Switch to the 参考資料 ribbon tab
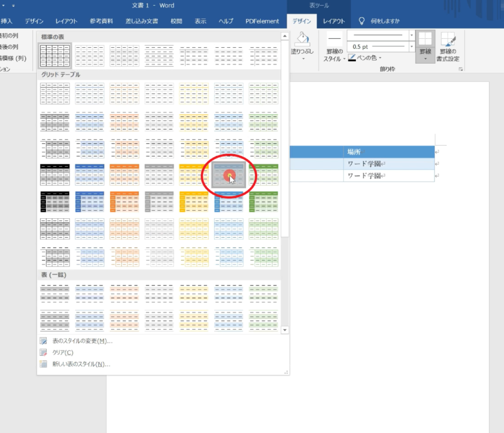Image resolution: width=504 pixels, height=433 pixels. (x=101, y=21)
